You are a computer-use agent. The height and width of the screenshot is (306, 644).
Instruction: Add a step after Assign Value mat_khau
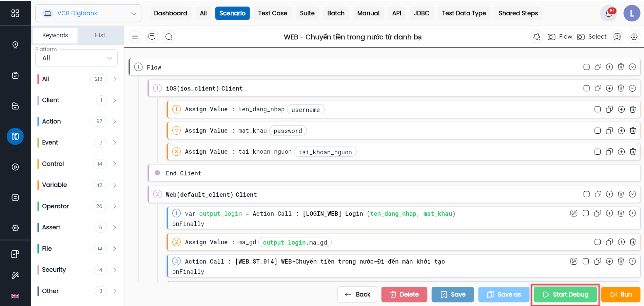pyautogui.click(x=621, y=131)
